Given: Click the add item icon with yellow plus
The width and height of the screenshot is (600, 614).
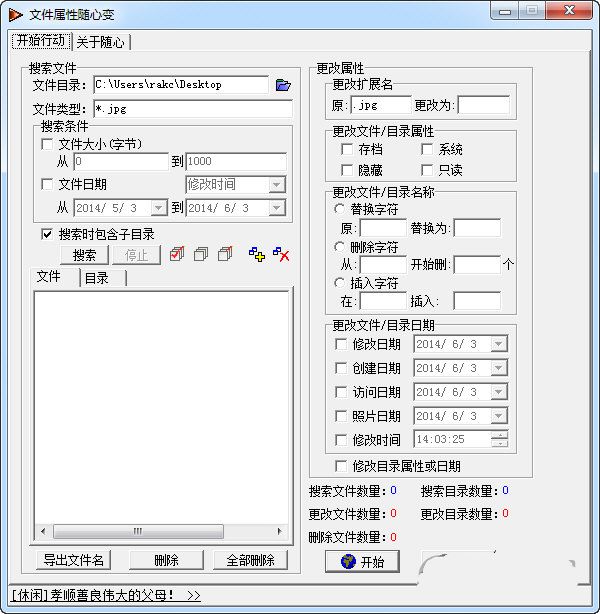Looking at the screenshot, I should click(x=257, y=255).
